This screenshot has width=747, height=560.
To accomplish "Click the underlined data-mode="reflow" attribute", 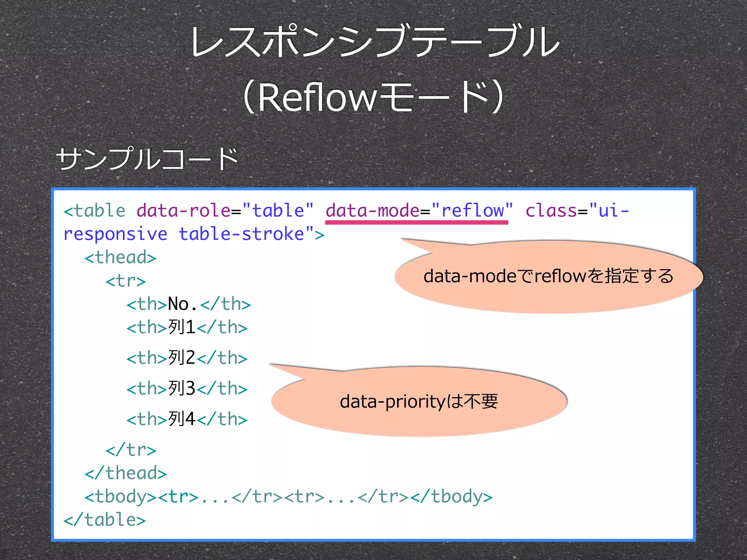I will [419, 210].
